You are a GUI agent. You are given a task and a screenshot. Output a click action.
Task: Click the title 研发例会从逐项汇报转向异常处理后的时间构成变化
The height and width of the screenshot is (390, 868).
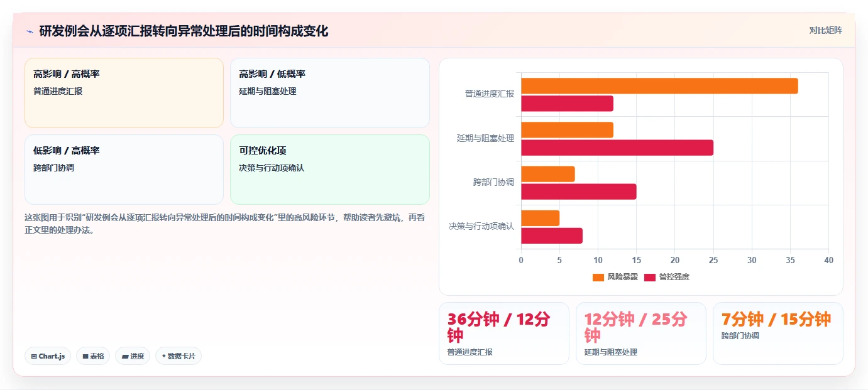[x=184, y=31]
